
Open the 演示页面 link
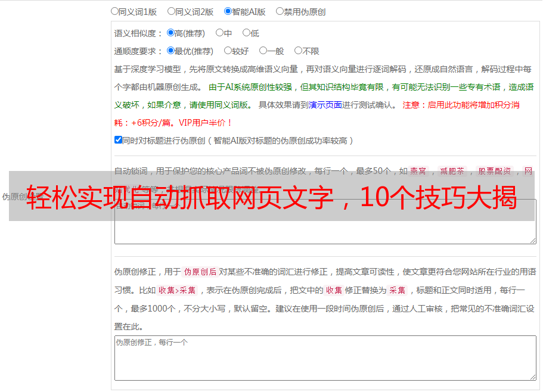coord(325,105)
